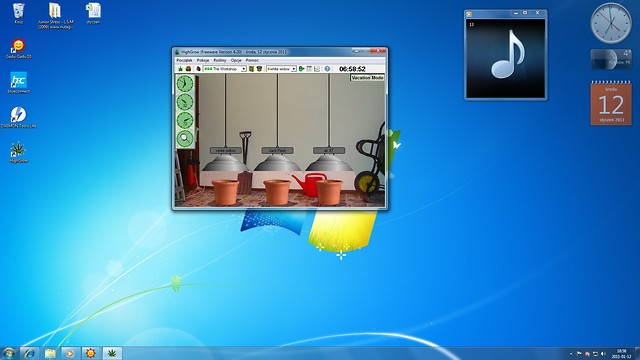Toggle the Jack Flash lamp label
Viewport: 640px width, 360px height.
pyautogui.click(x=278, y=151)
